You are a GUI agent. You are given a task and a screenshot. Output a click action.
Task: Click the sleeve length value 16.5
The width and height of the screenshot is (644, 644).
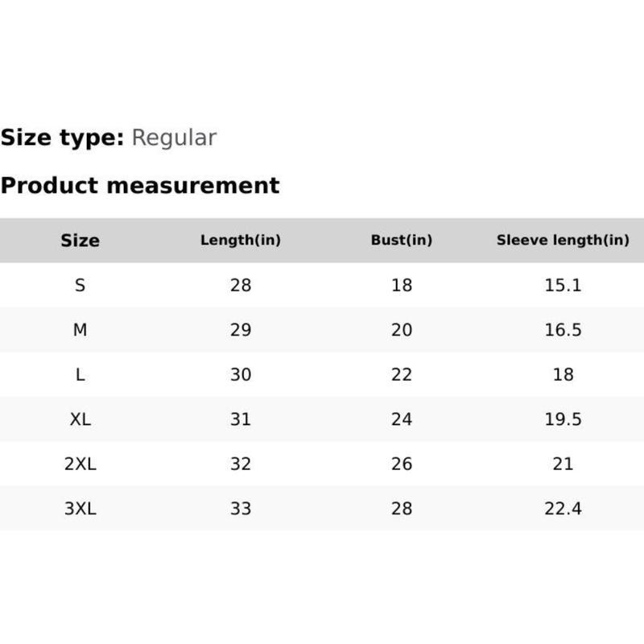tap(563, 330)
